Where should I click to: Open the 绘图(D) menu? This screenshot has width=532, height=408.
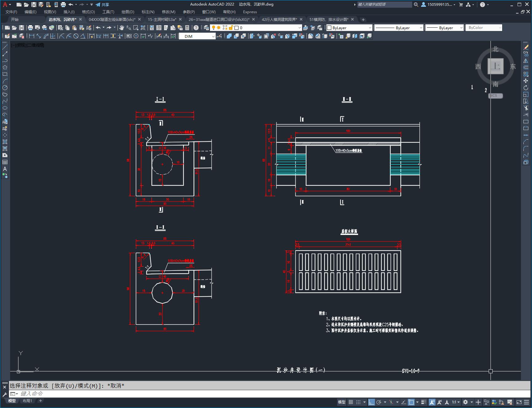tap(128, 12)
